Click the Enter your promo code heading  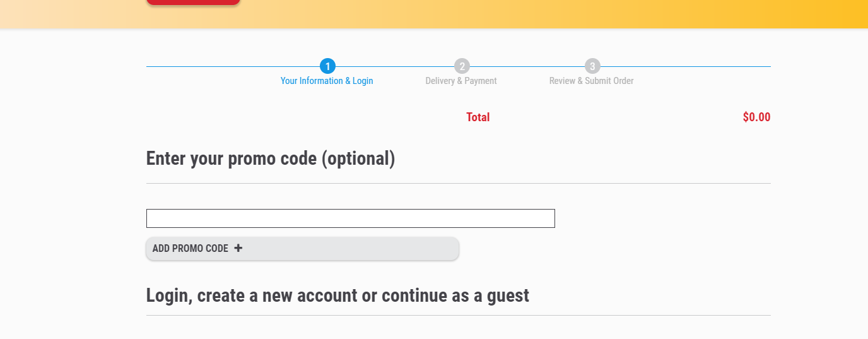[x=271, y=158]
